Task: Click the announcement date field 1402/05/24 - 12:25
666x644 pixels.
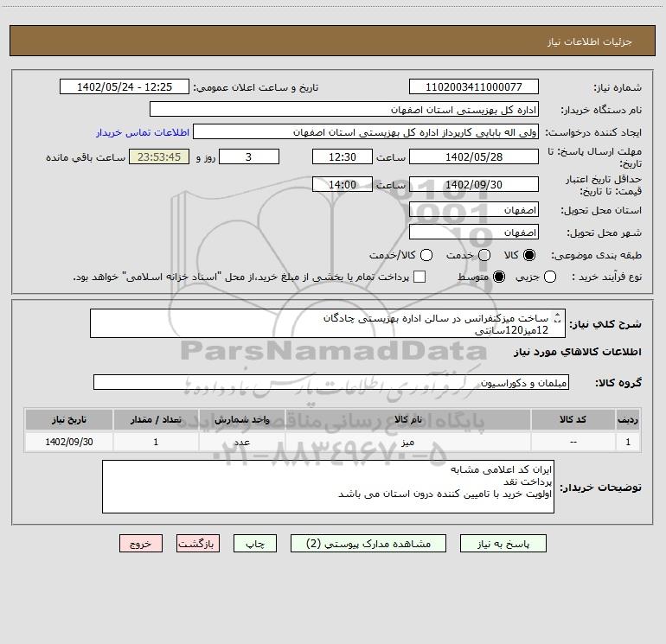Action: pos(124,86)
